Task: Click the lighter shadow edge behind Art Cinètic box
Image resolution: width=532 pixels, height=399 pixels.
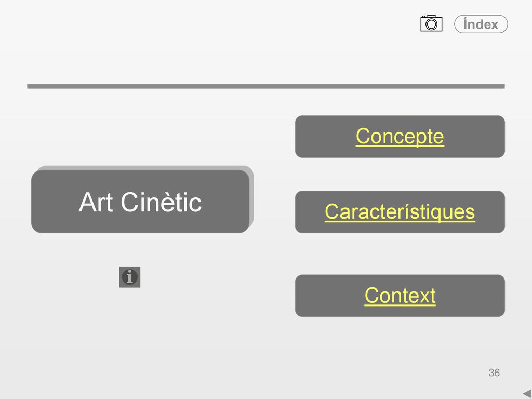Action: [x=252, y=197]
